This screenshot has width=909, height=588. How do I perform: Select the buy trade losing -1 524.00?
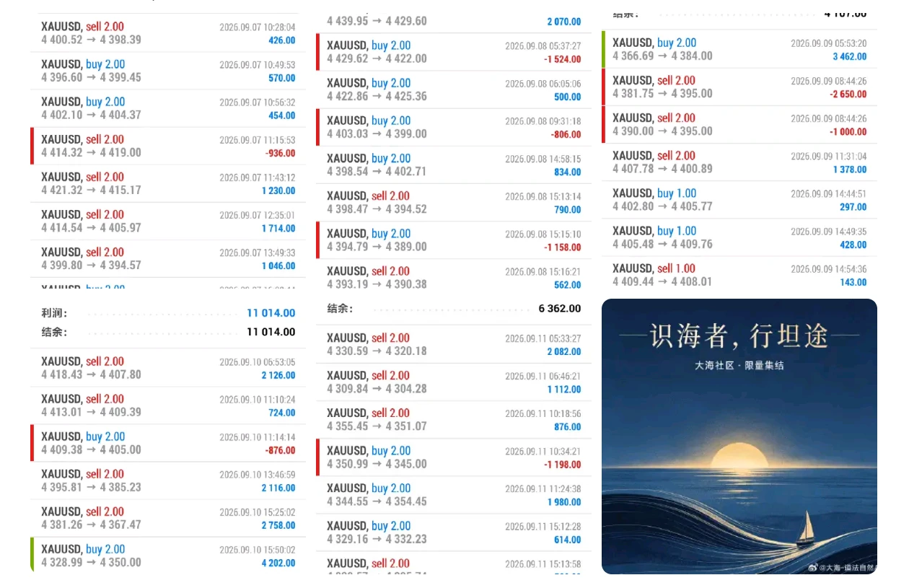click(x=454, y=52)
